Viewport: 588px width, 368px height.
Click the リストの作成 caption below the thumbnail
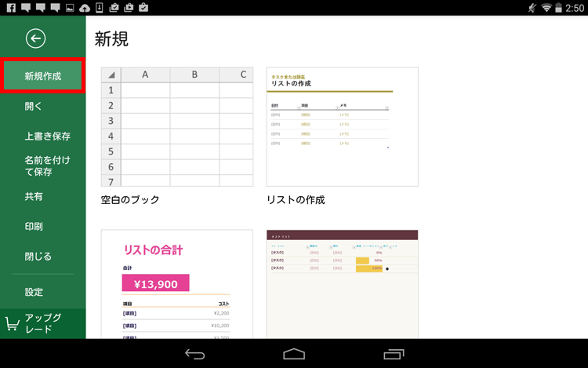pyautogui.click(x=296, y=199)
